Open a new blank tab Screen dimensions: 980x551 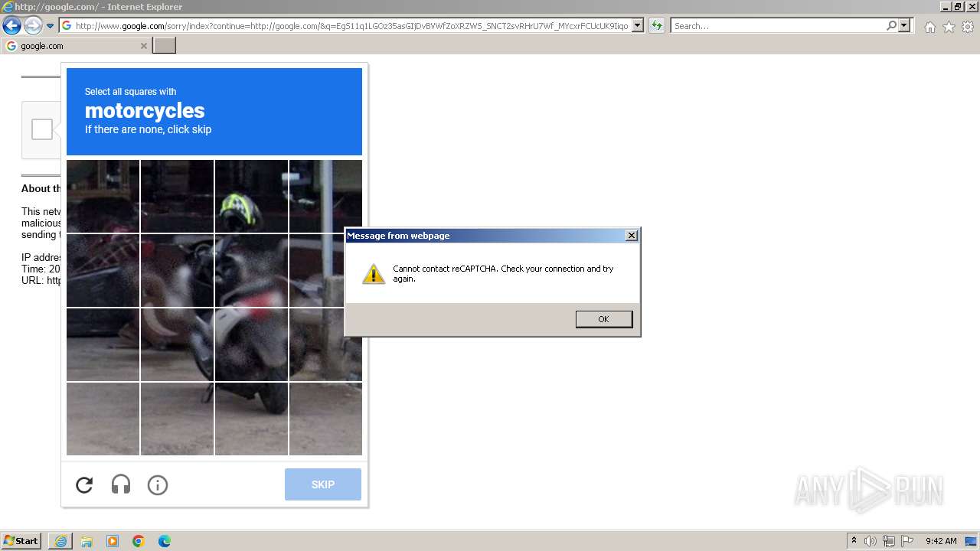click(x=165, y=46)
